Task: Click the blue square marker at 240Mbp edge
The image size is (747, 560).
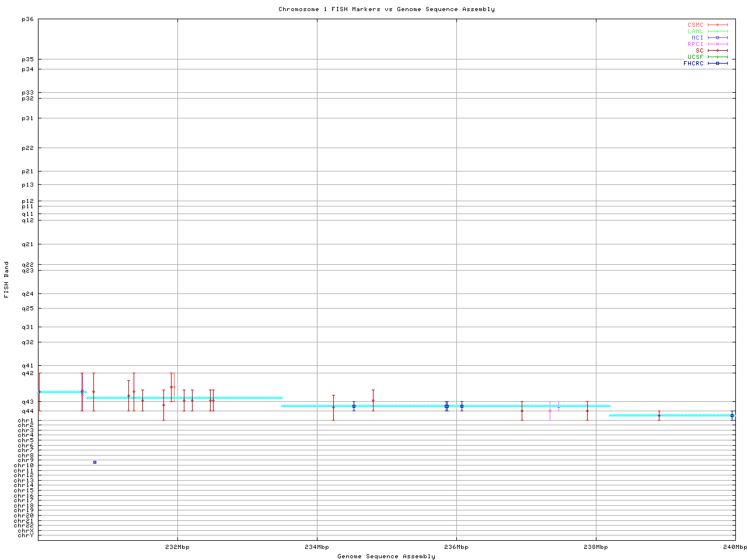Action: point(732,416)
